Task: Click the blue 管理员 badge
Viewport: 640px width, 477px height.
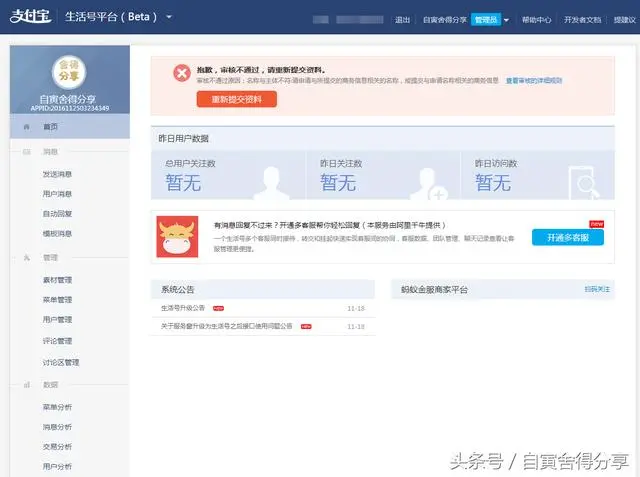Action: point(486,20)
